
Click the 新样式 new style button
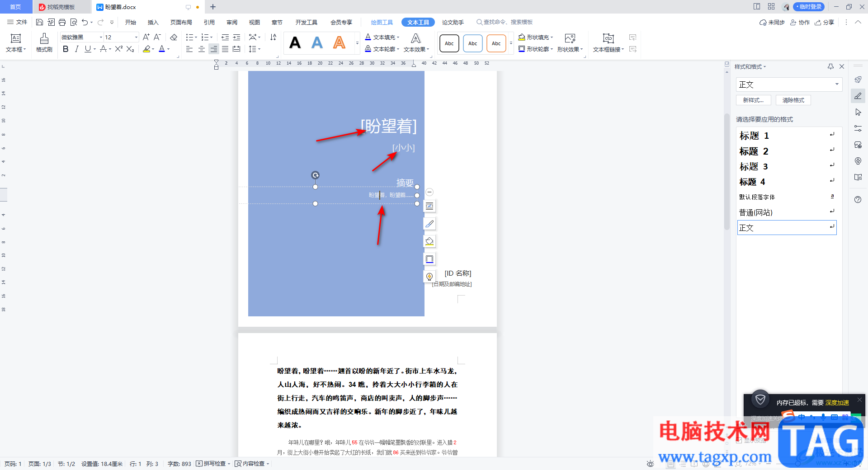click(x=754, y=100)
